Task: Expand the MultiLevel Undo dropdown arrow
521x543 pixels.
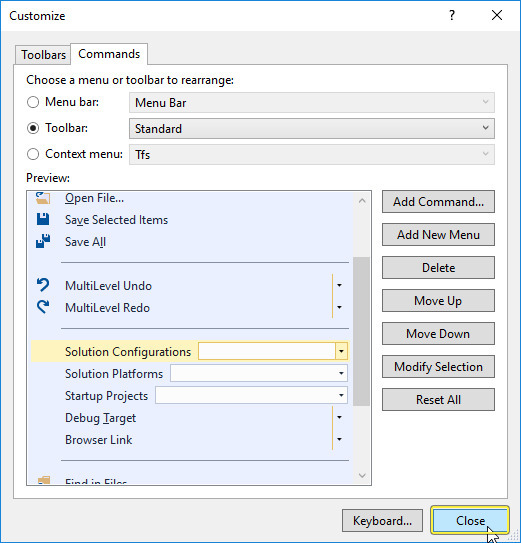Action: pos(339,285)
